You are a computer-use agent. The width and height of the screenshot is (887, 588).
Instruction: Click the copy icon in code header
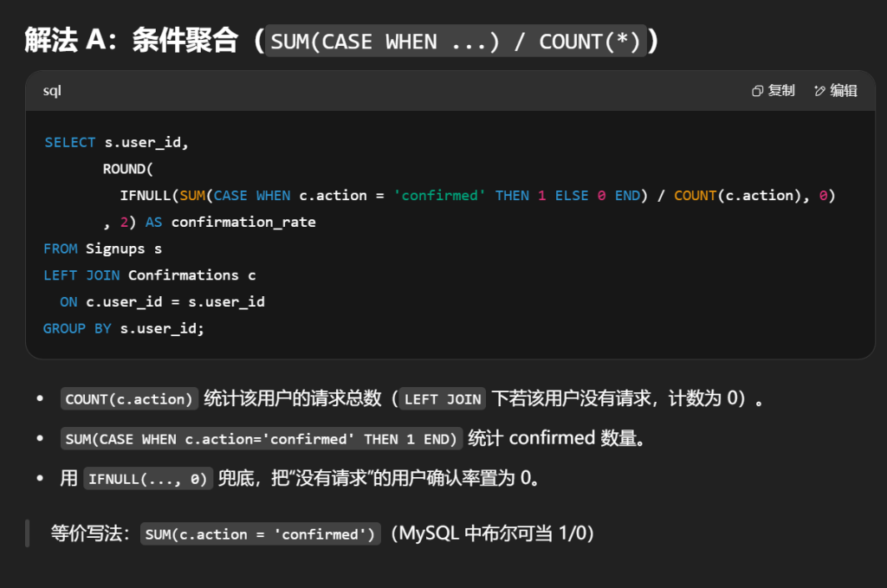coord(757,91)
